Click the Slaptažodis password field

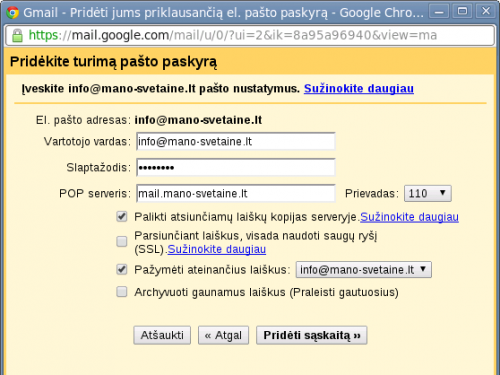coord(236,167)
